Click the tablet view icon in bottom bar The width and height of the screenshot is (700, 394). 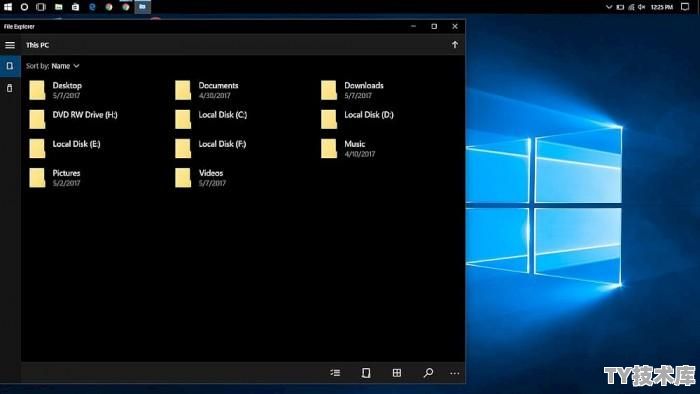tap(366, 373)
